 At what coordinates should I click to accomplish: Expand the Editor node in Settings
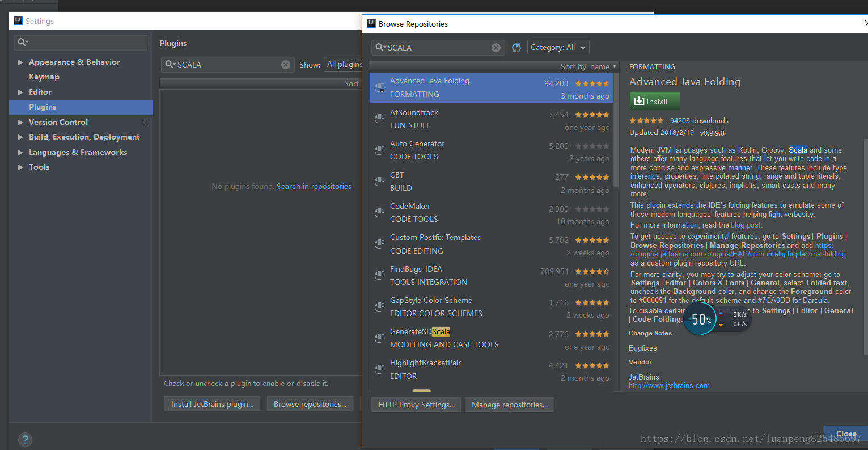coord(20,92)
